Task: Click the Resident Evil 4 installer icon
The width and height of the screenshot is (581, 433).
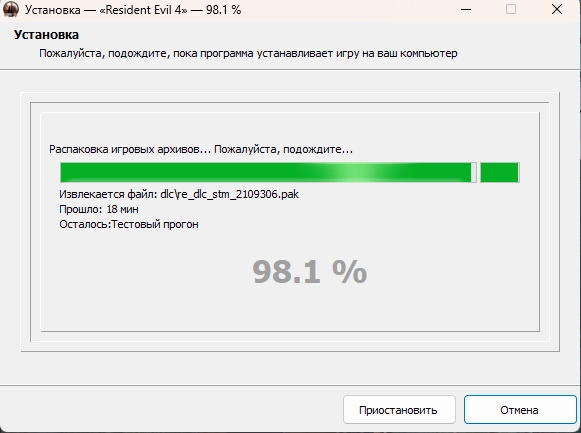Action: 11,9
